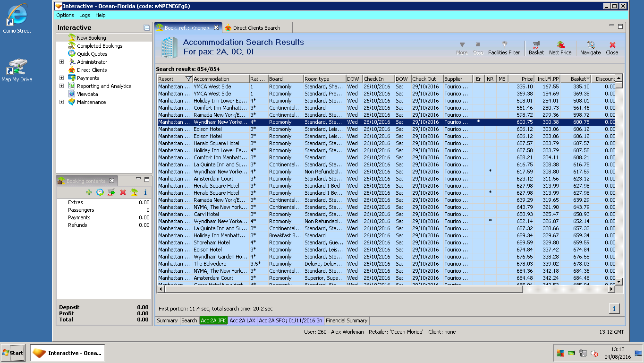Open Quick Quotes in the Interactive panel
The width and height of the screenshot is (644, 363).
pos(92,54)
